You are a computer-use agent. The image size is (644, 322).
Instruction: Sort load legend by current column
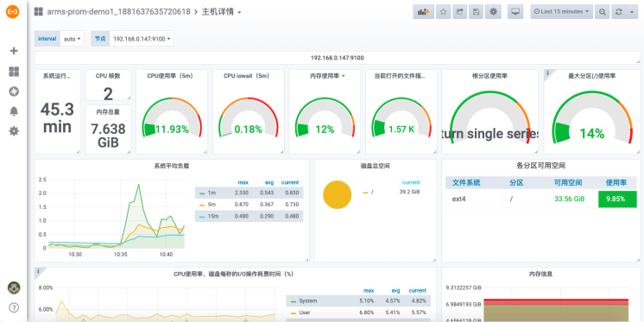(290, 182)
